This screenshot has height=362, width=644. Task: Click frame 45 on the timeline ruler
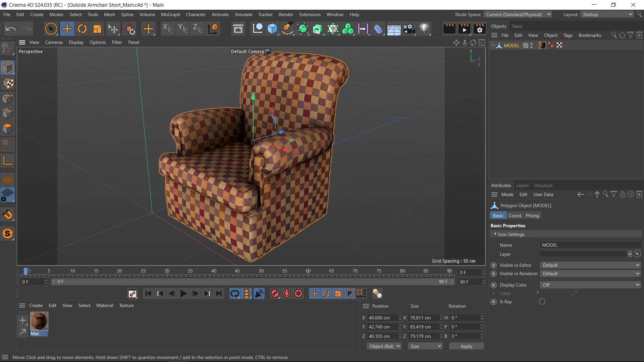[x=237, y=271]
